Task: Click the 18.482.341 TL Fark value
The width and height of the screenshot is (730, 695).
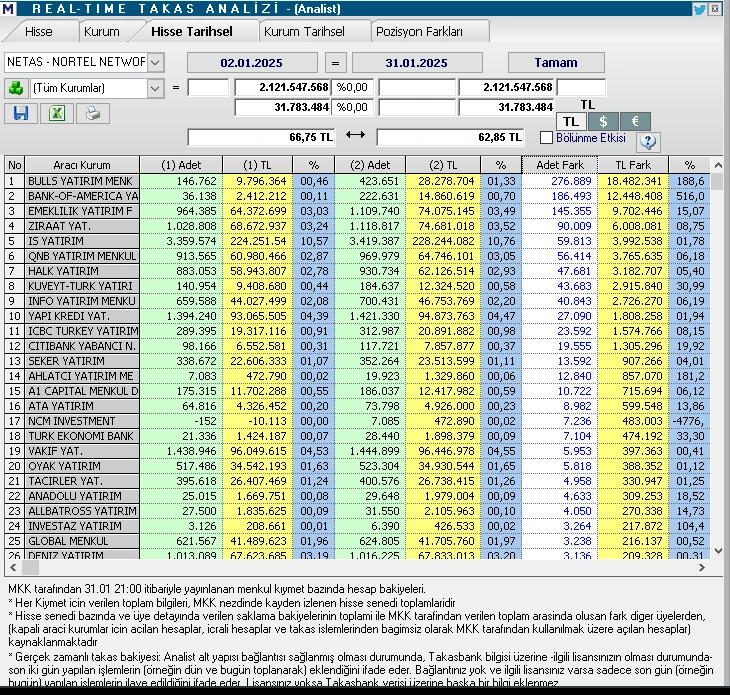Action: [634, 181]
